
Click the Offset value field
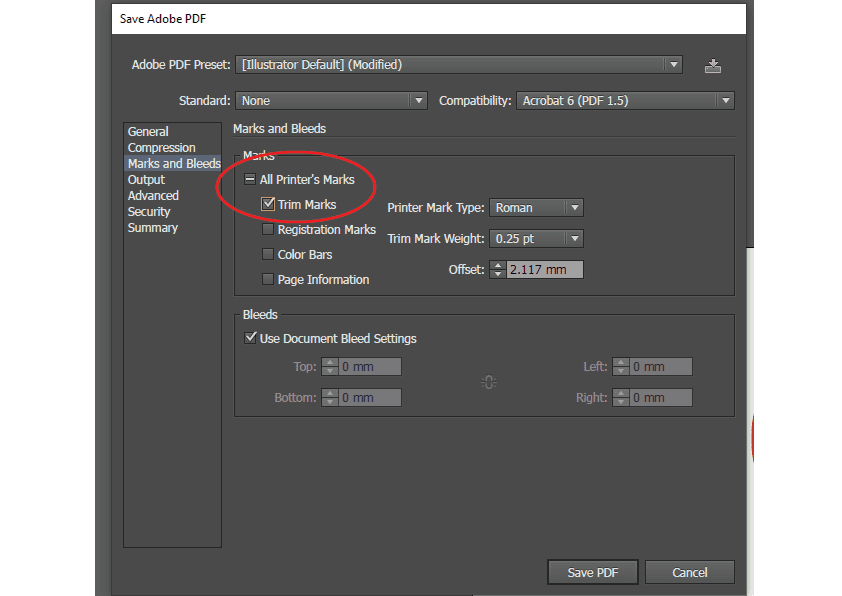[545, 270]
